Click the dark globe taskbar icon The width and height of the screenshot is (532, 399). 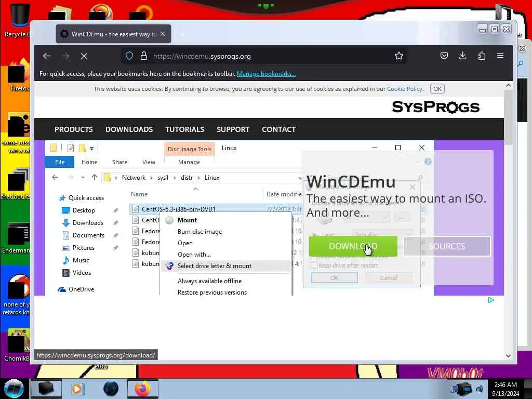(x=111, y=389)
